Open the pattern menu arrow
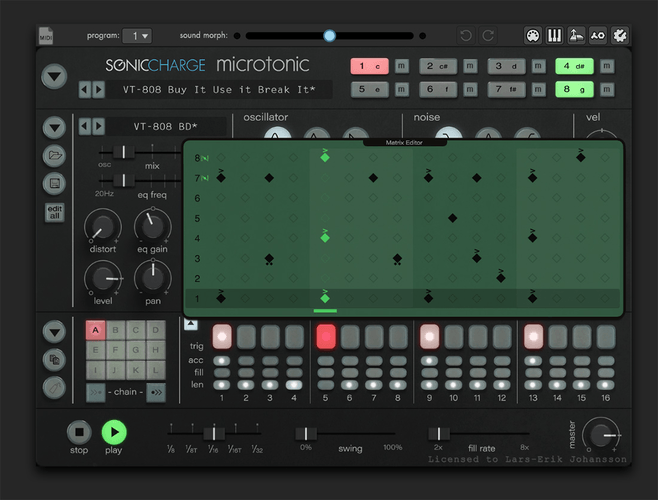Screen dimensions: 658x500 54,332
